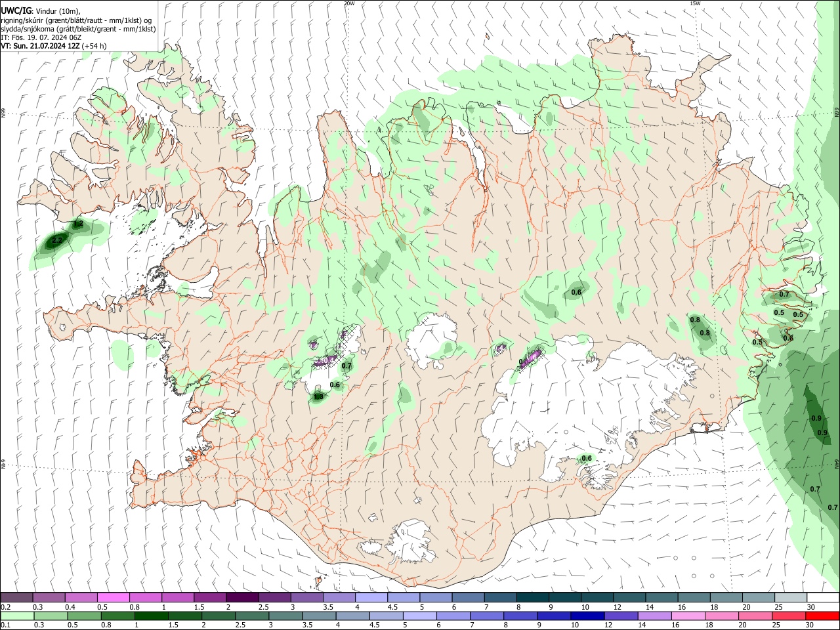This screenshot has height=630, width=840.
Task: Click the 'UWC/IG: Vindur (10m),' title text
Action: click(x=40, y=10)
